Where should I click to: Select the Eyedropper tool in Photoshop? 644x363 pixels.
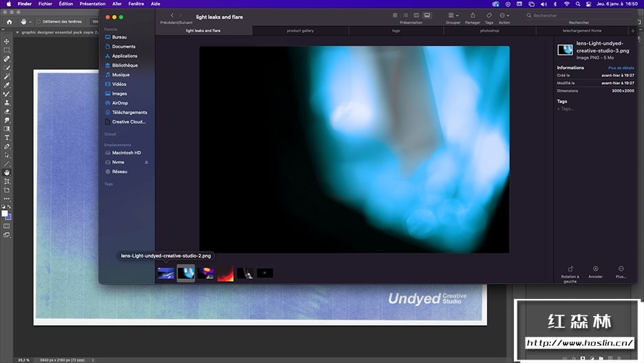7,85
